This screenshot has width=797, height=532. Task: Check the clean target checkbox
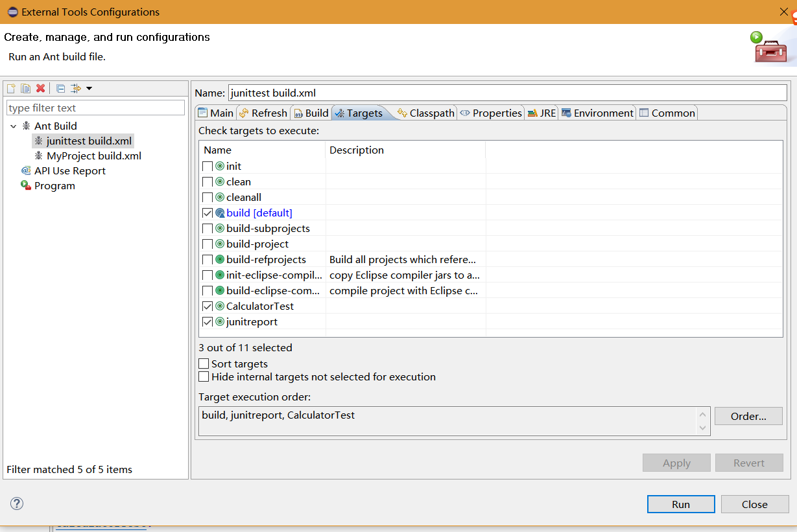pos(208,181)
